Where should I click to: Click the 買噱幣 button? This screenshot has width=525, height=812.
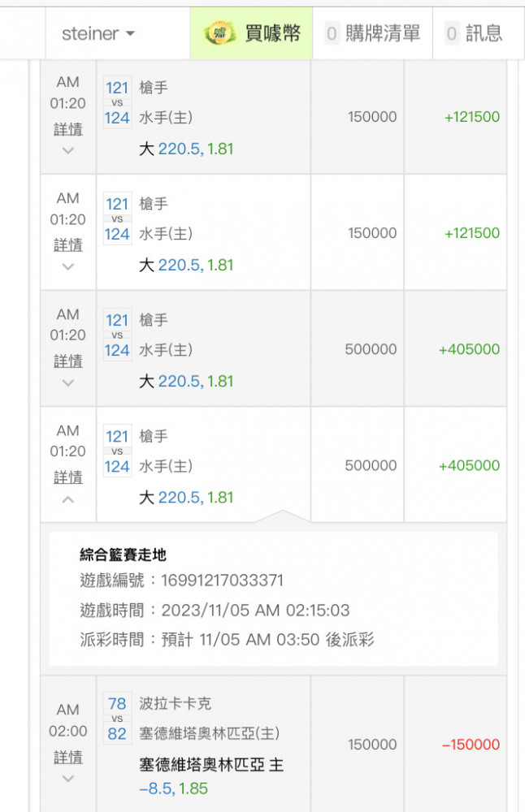tap(251, 33)
